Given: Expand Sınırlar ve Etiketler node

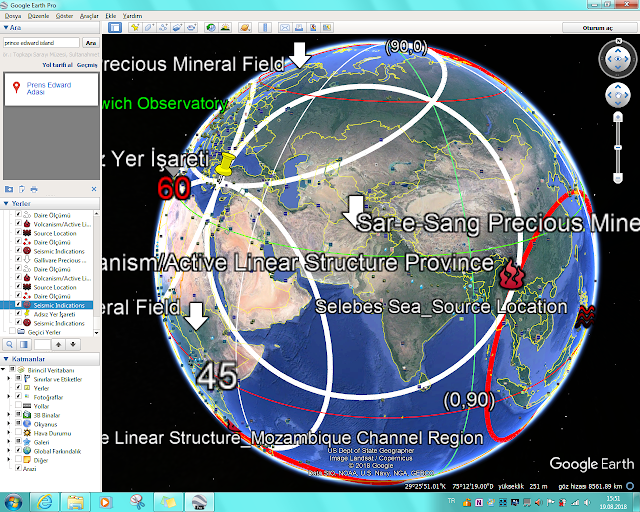Looking at the screenshot, I should tap(9, 378).
